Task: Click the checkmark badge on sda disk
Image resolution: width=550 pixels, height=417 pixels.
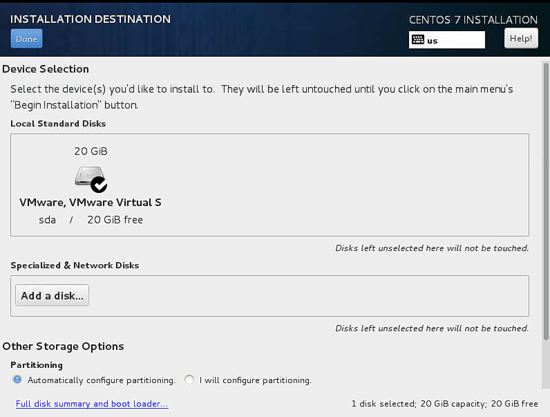Action: (x=99, y=184)
